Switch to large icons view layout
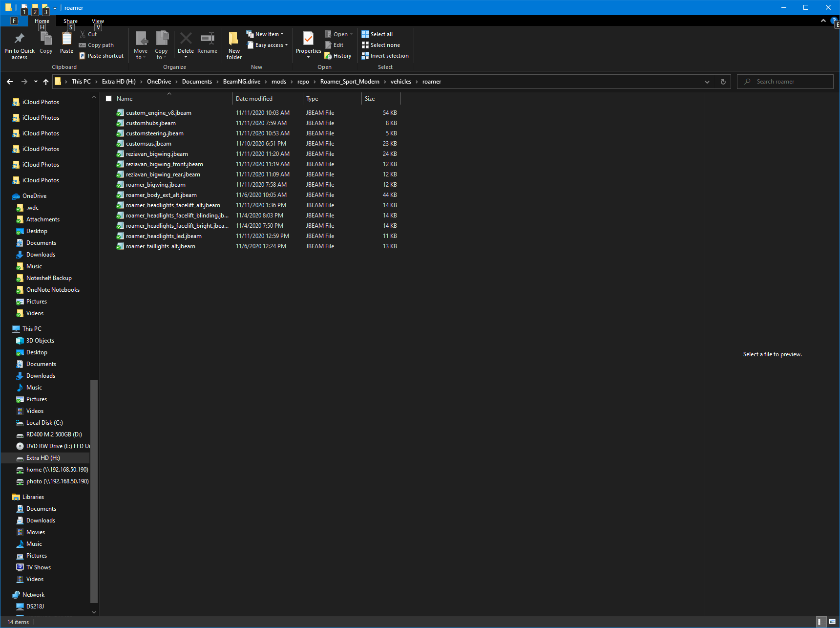The height and width of the screenshot is (628, 840). point(832,622)
